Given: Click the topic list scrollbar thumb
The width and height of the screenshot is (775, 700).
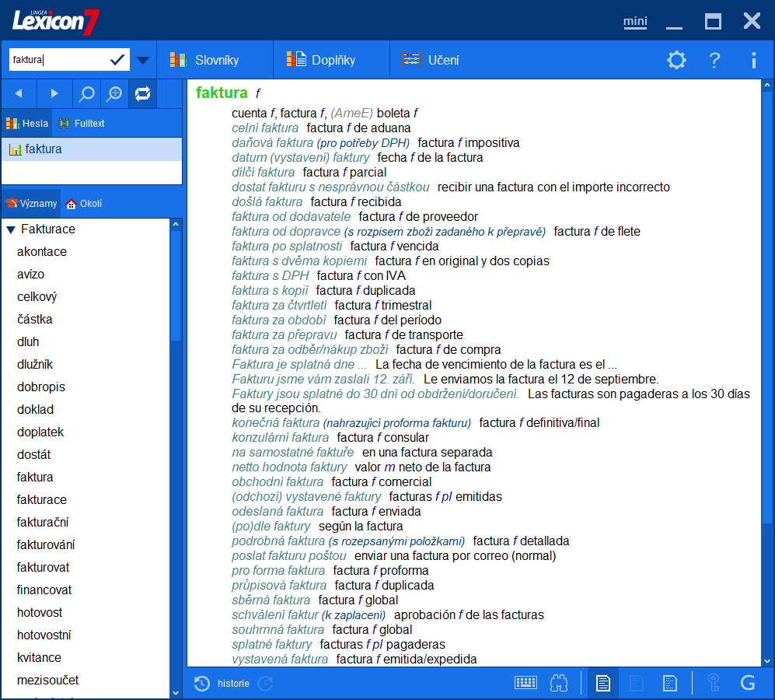Looking at the screenshot, I should point(176,285).
